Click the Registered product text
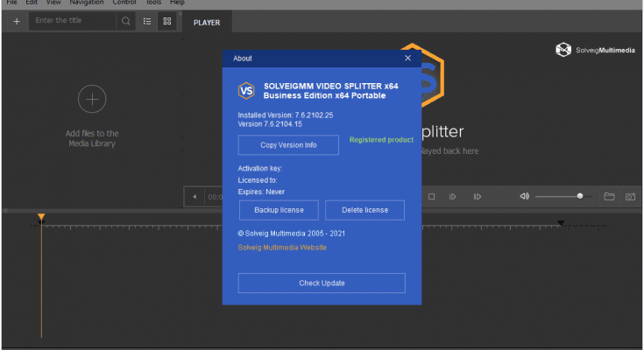The image size is (644, 350). [x=381, y=139]
